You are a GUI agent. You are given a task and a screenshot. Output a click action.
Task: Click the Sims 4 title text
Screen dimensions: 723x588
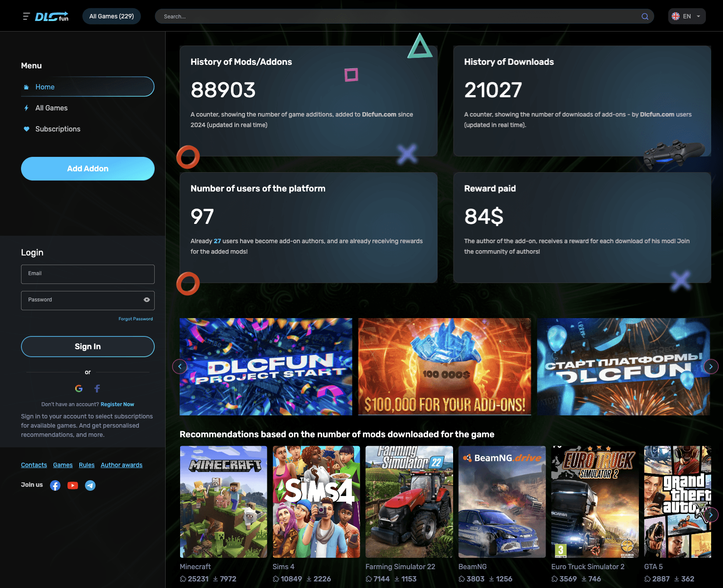pyautogui.click(x=284, y=567)
